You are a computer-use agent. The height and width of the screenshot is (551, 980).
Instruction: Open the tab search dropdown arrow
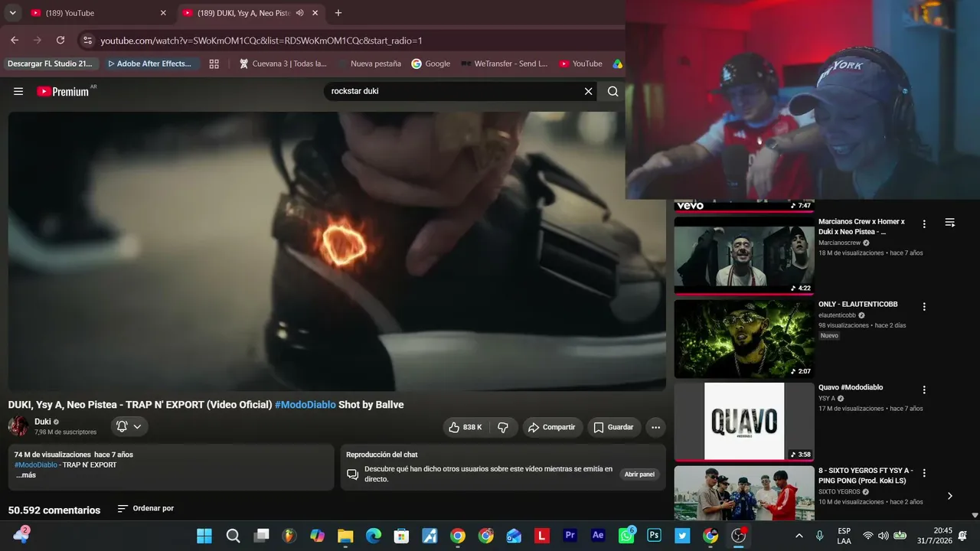13,13
